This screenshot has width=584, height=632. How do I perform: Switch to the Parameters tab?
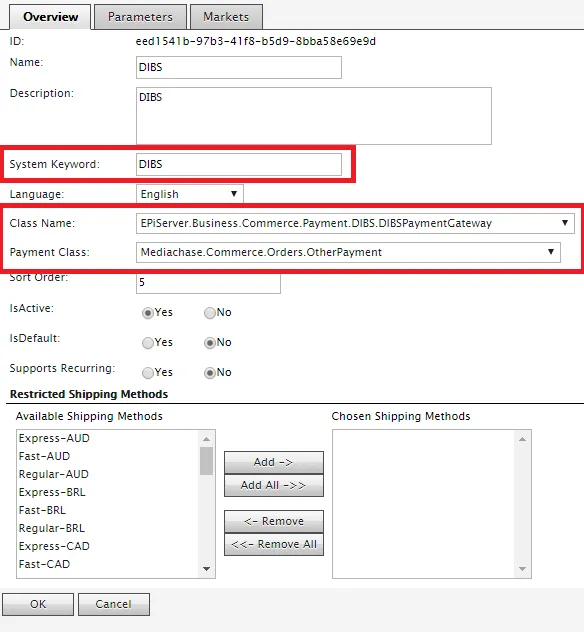[x=140, y=17]
